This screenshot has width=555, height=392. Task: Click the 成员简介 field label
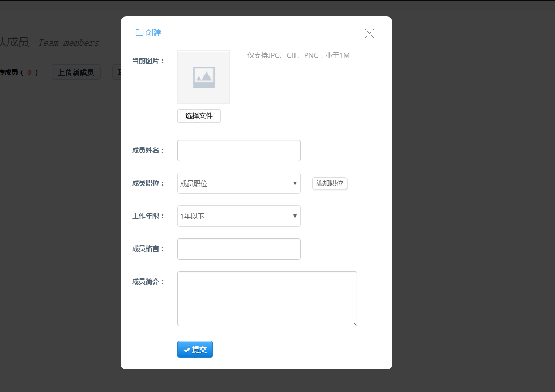[x=148, y=282]
